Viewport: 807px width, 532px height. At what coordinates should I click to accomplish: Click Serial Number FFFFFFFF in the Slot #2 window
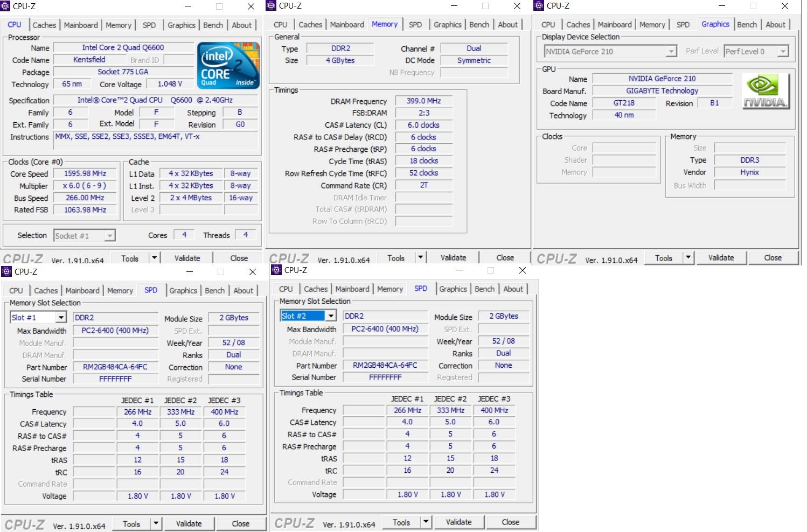385,377
